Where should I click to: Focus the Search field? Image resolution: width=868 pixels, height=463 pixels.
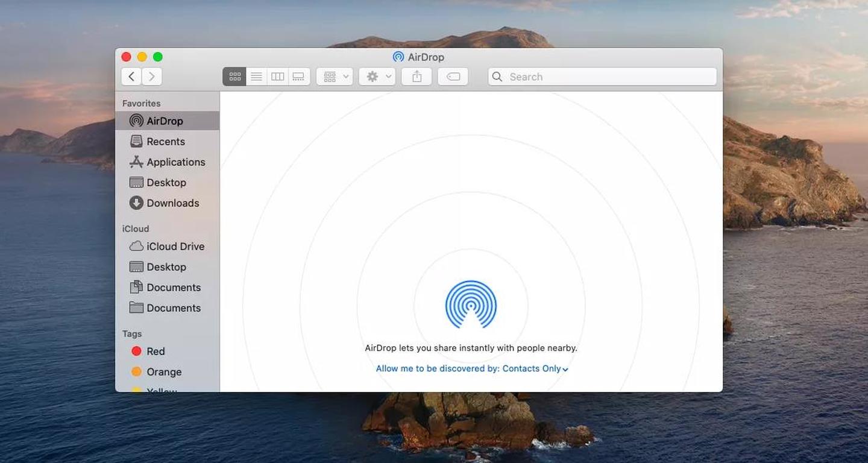[x=602, y=77]
